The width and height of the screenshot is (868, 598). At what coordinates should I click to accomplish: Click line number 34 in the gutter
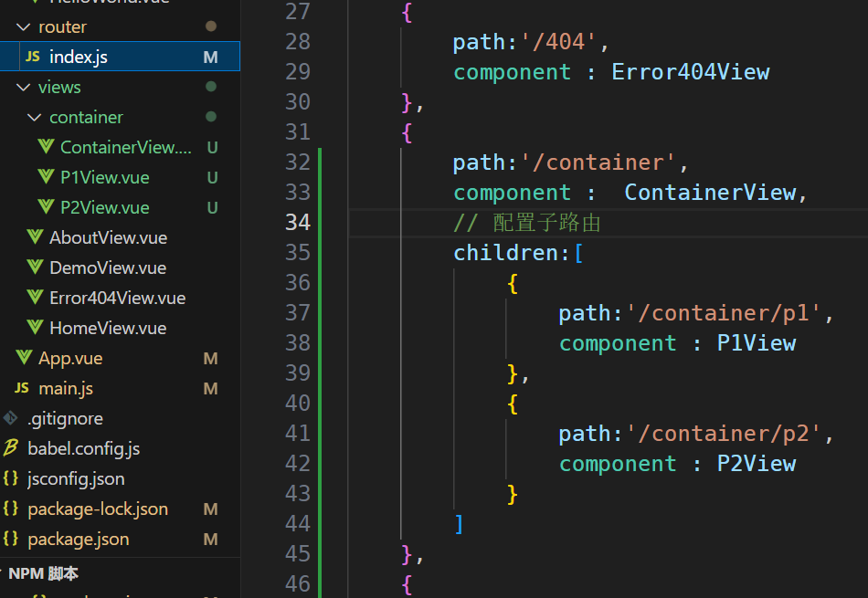tap(298, 223)
